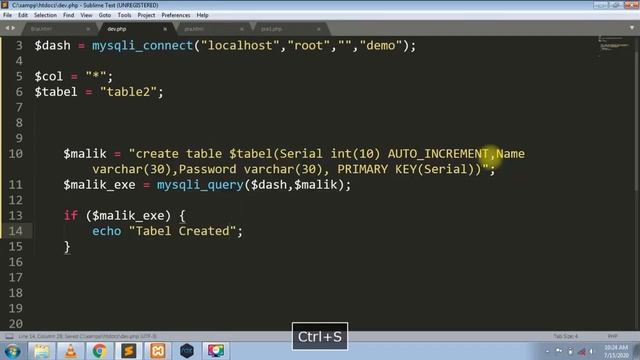Click the previous tab arrow
The width and height of the screenshot is (640, 360).
click(x=7, y=28)
